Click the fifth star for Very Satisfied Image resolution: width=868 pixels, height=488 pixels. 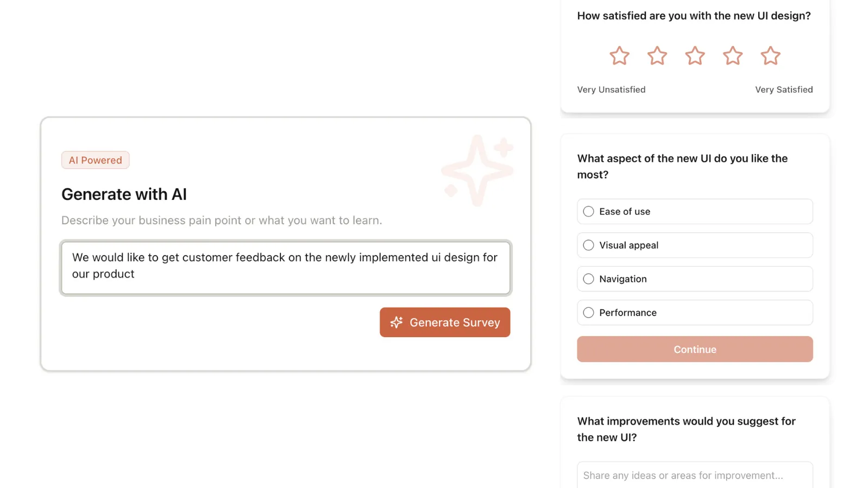[x=770, y=56]
